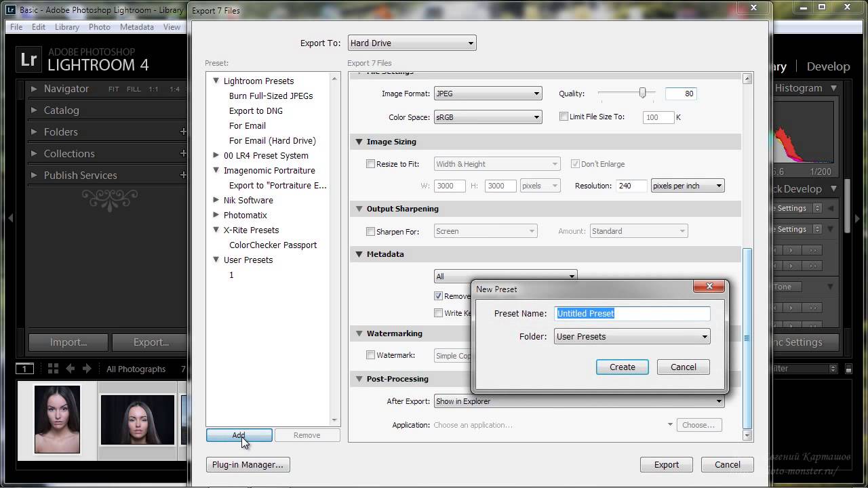Image resolution: width=868 pixels, height=488 pixels.
Task: Close the New Preset dialog with X
Action: pos(709,286)
